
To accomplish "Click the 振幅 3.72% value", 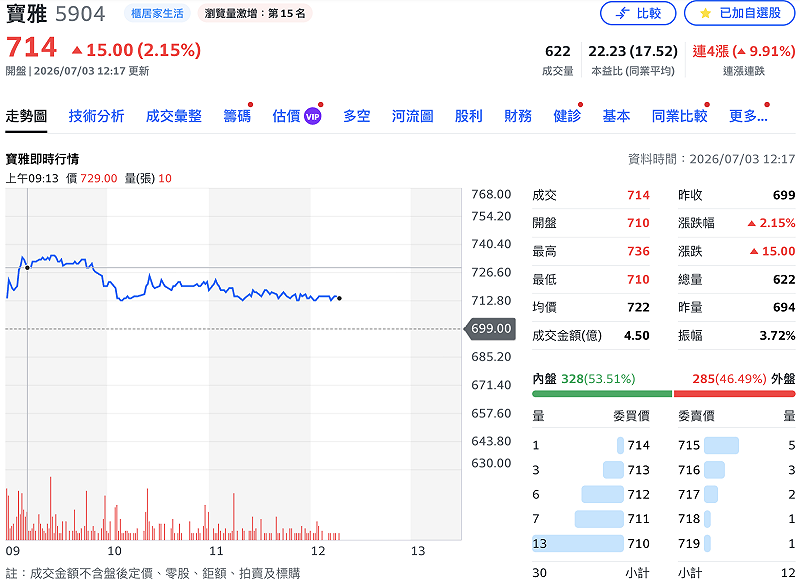I will coord(777,336).
